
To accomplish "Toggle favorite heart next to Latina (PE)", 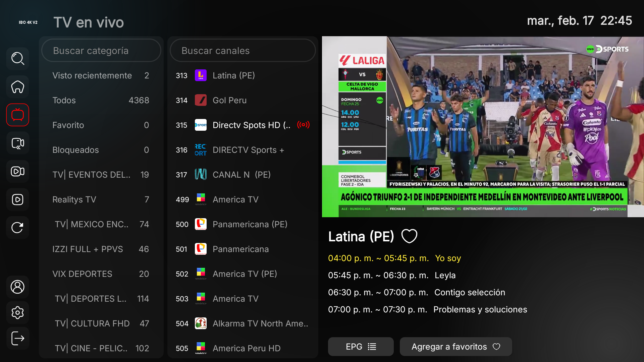I will coord(409,236).
